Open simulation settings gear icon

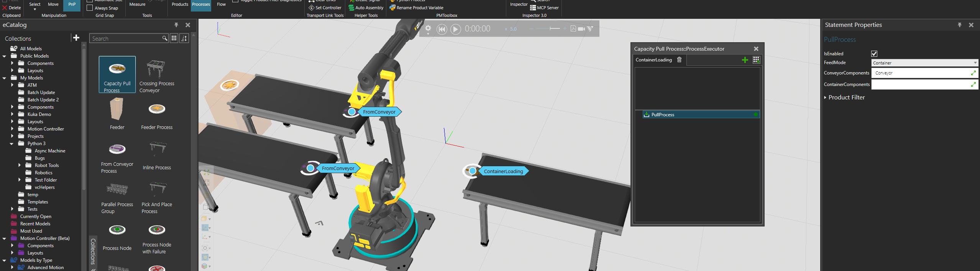(428, 29)
